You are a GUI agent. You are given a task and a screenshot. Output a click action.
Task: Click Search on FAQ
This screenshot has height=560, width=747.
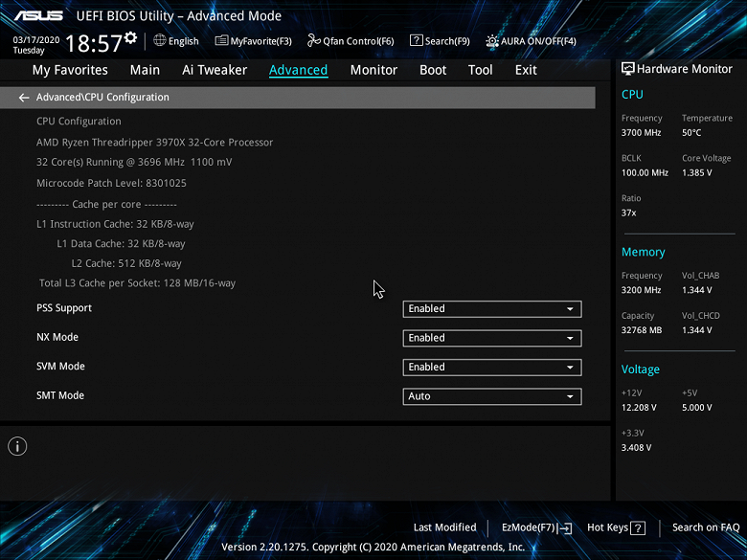(706, 527)
